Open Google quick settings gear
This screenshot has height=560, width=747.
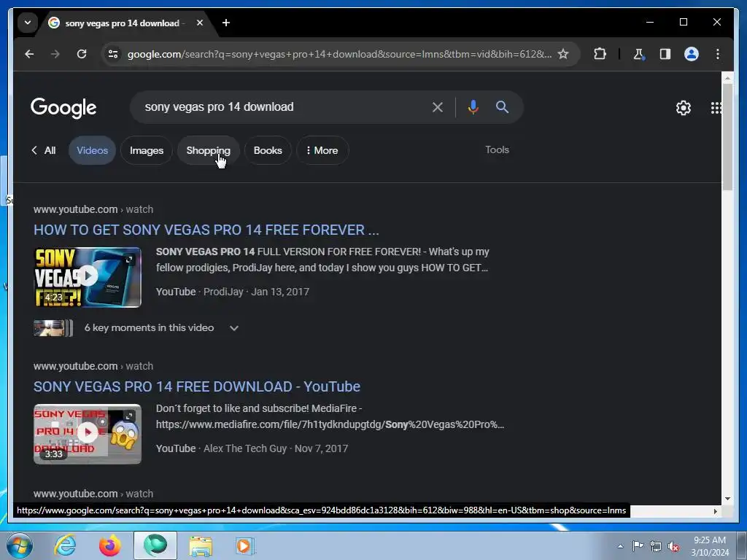point(683,108)
